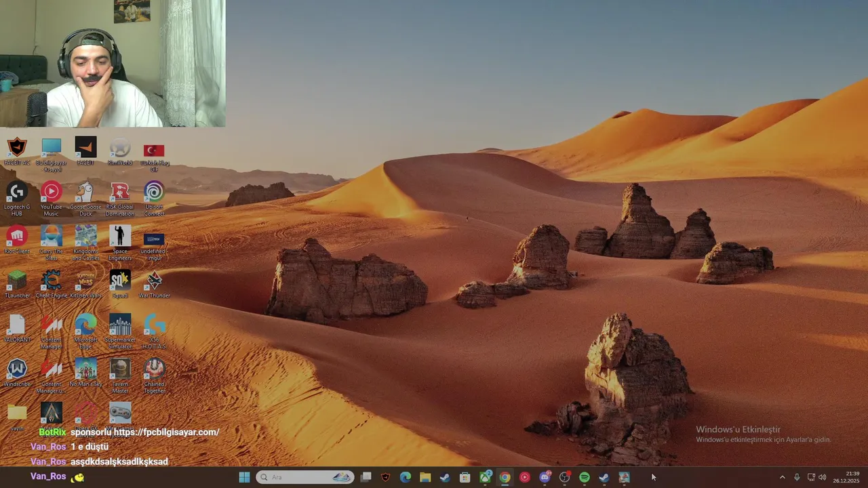The height and width of the screenshot is (488, 868).
Task: Open the network tray icon
Action: [811, 477]
